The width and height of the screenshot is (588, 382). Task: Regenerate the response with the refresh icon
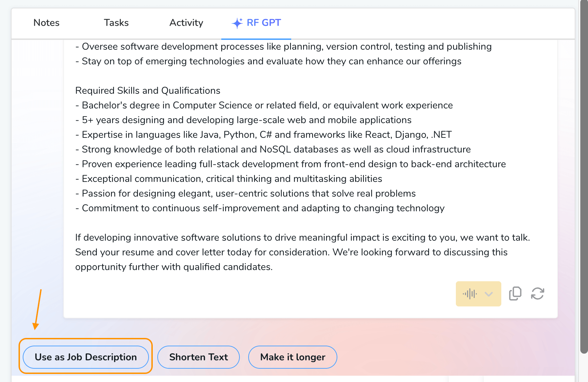pos(537,294)
